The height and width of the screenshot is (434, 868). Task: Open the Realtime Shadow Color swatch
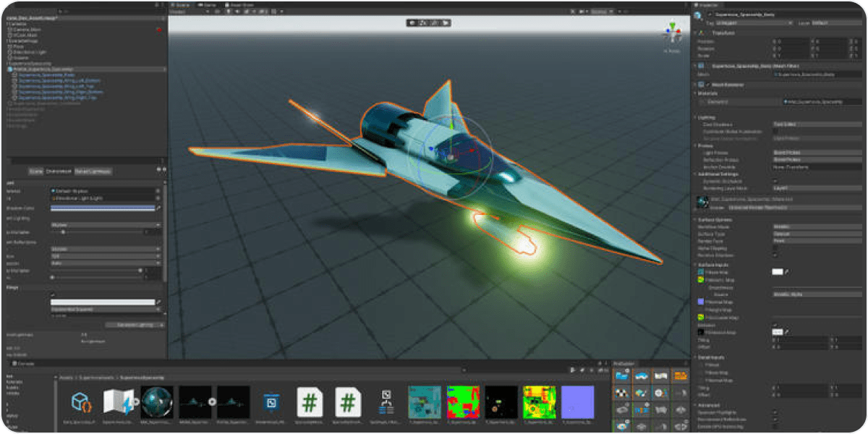pos(102,208)
